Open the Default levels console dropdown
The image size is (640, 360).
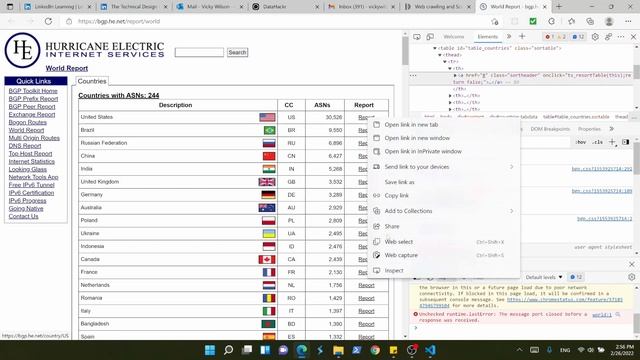click(x=544, y=277)
